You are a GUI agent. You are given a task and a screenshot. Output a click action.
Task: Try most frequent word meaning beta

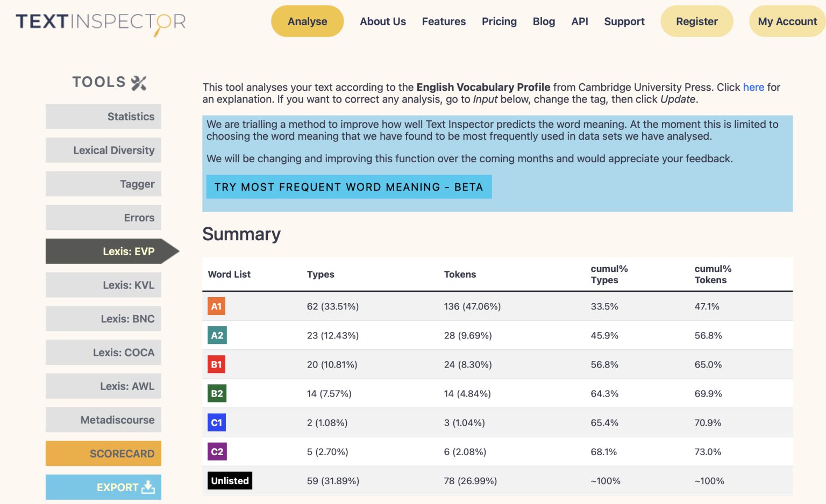coord(349,186)
